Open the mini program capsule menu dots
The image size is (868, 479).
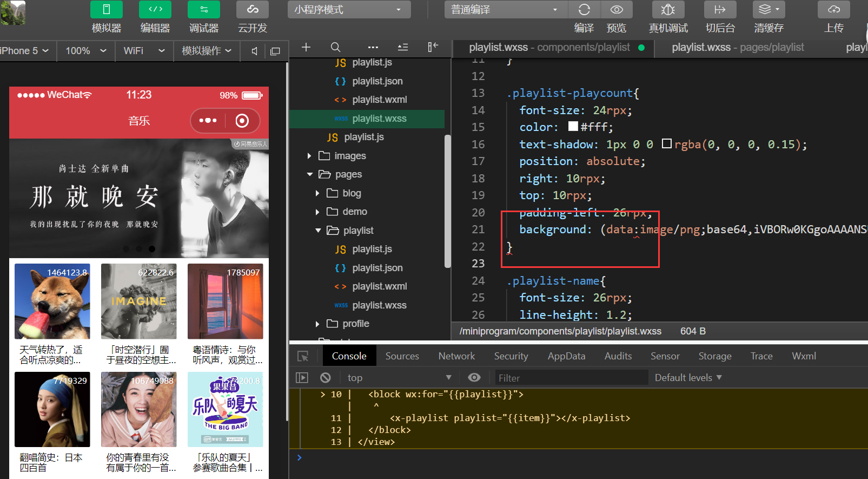(x=208, y=121)
